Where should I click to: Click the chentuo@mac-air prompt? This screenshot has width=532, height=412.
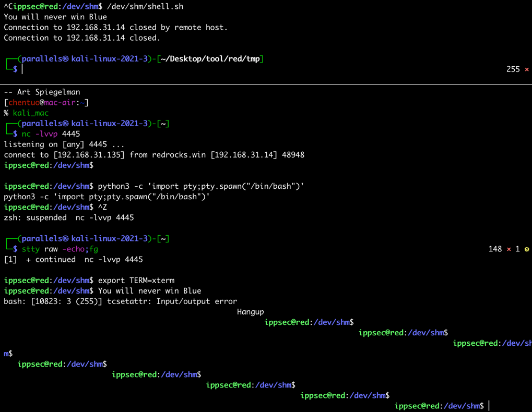click(x=46, y=103)
